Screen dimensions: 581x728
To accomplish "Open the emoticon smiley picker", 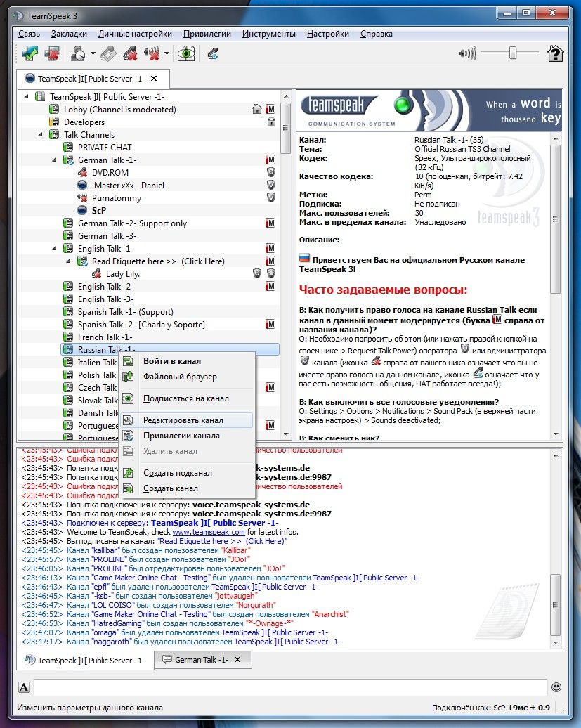I will (x=556, y=687).
